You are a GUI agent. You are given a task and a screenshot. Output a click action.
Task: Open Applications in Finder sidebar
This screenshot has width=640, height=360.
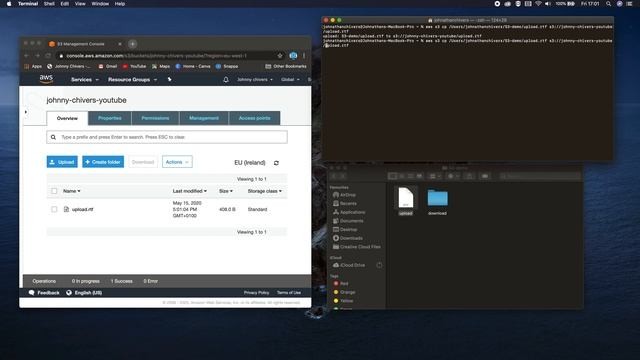point(349,212)
